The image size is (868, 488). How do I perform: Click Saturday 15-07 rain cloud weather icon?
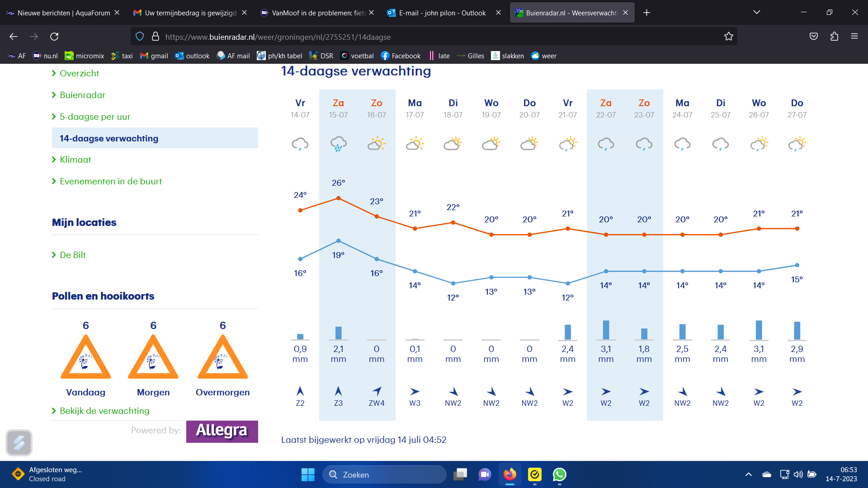338,144
